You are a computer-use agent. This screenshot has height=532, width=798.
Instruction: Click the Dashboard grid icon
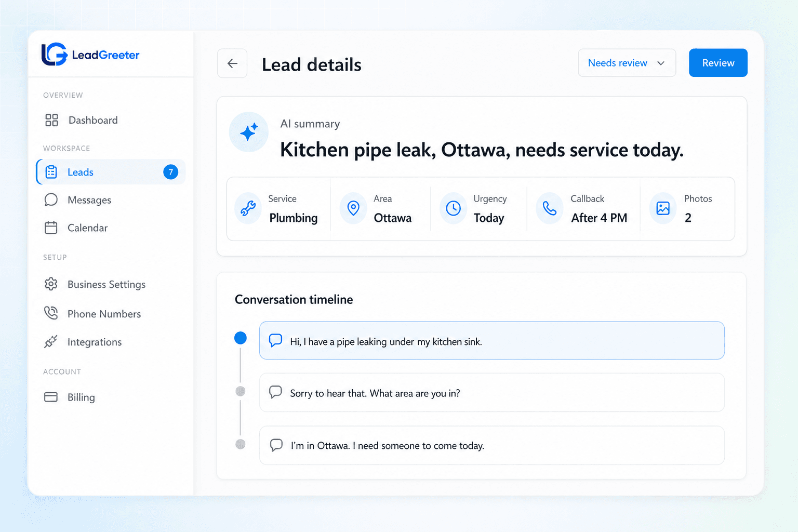pyautogui.click(x=51, y=120)
